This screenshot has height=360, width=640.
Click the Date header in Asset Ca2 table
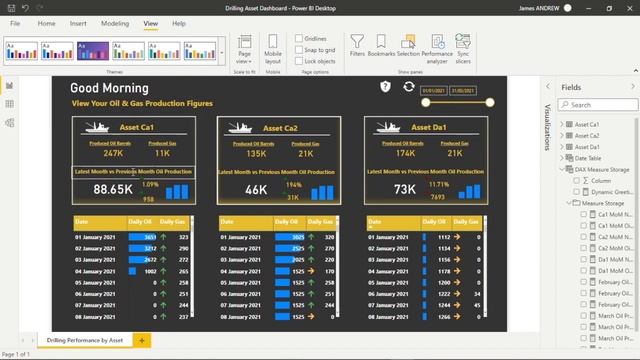(247, 222)
